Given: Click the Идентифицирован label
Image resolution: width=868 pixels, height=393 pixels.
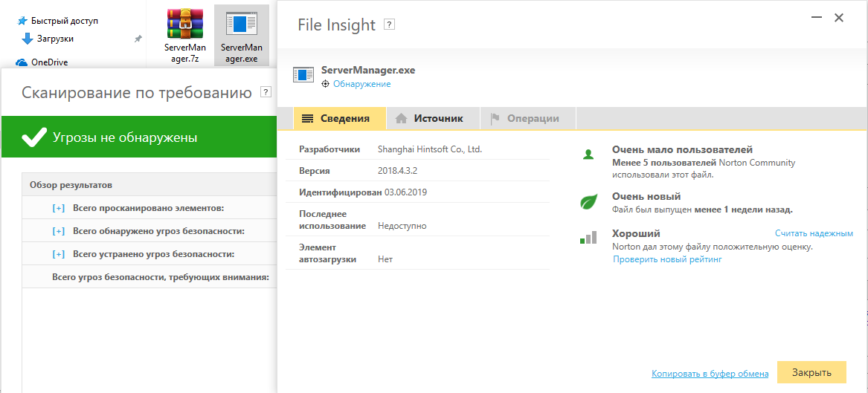Looking at the screenshot, I should (341, 192).
